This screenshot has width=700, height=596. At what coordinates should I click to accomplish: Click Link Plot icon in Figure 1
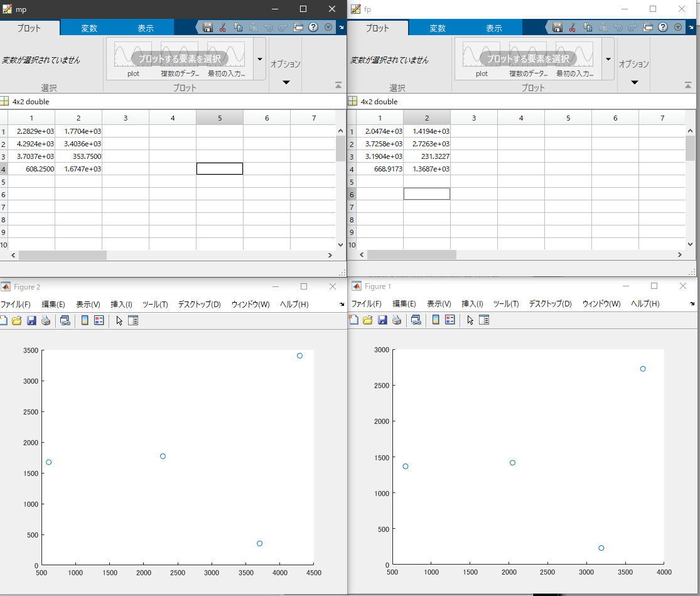pyautogui.click(x=416, y=320)
